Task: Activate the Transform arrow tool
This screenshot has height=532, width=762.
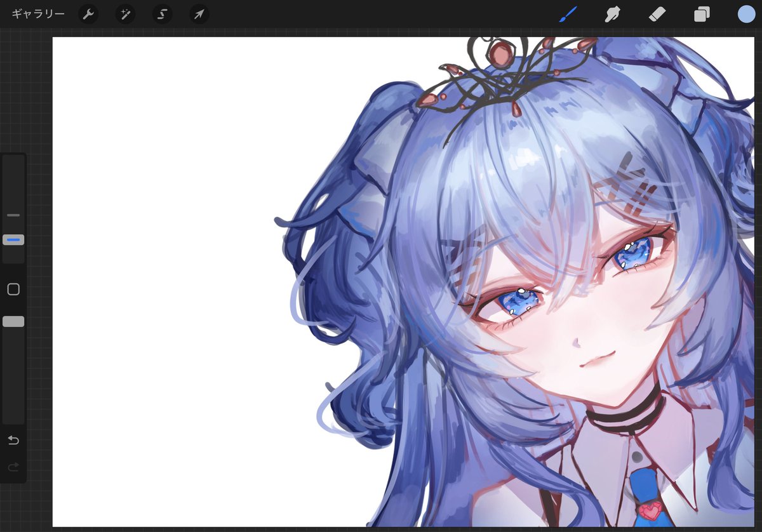Action: [x=199, y=14]
